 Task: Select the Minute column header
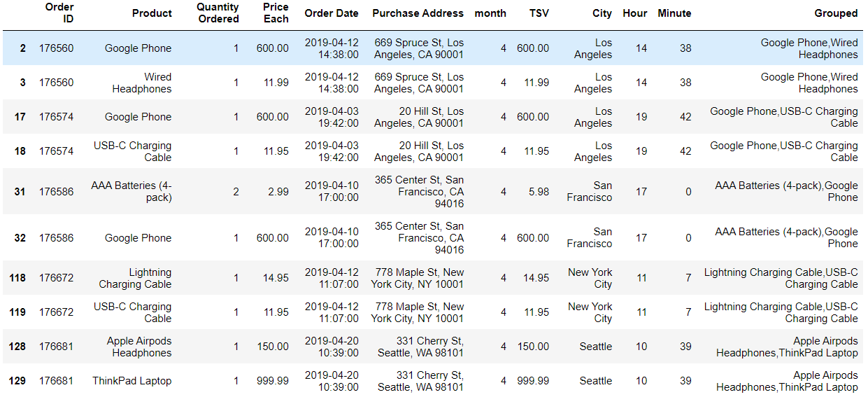674,13
